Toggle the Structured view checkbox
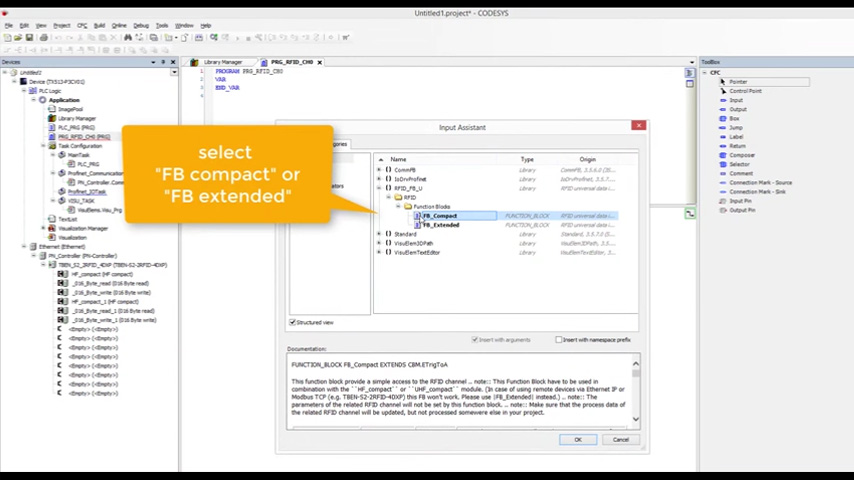 pyautogui.click(x=293, y=322)
